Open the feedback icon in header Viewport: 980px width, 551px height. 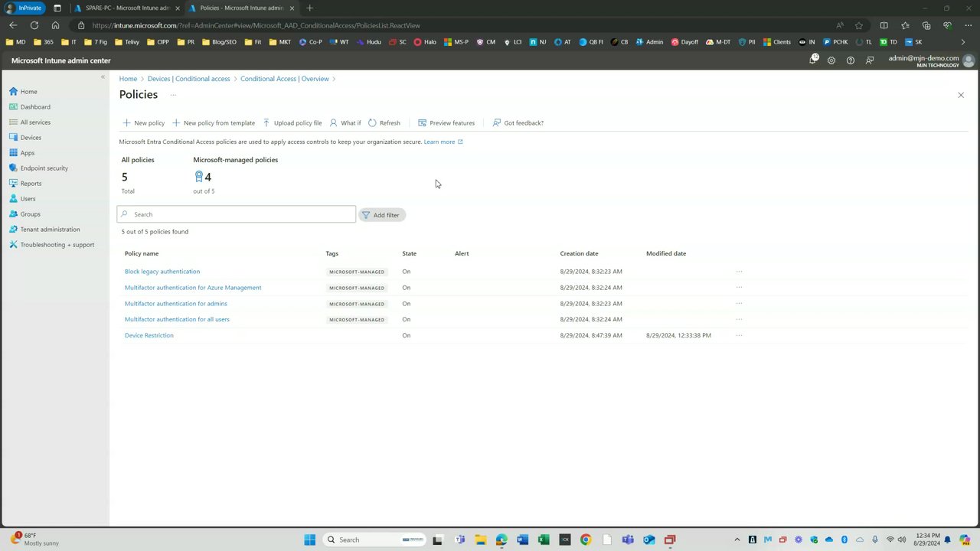(870, 60)
